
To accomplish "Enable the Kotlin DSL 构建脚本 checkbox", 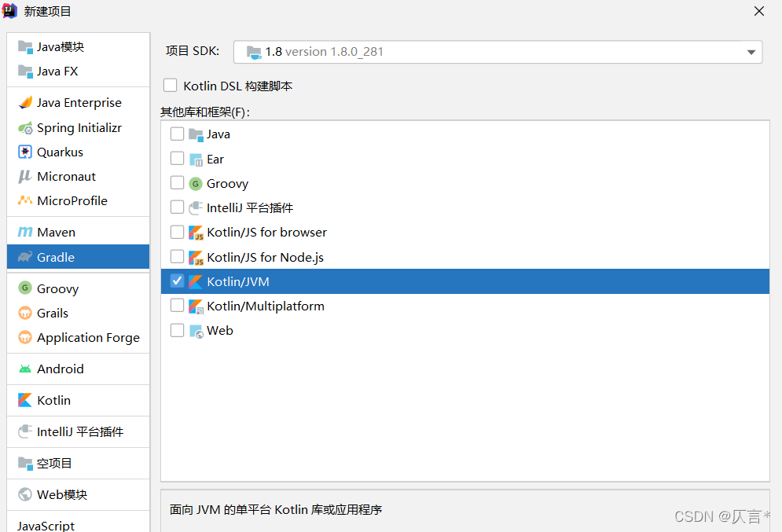I will [x=170, y=85].
